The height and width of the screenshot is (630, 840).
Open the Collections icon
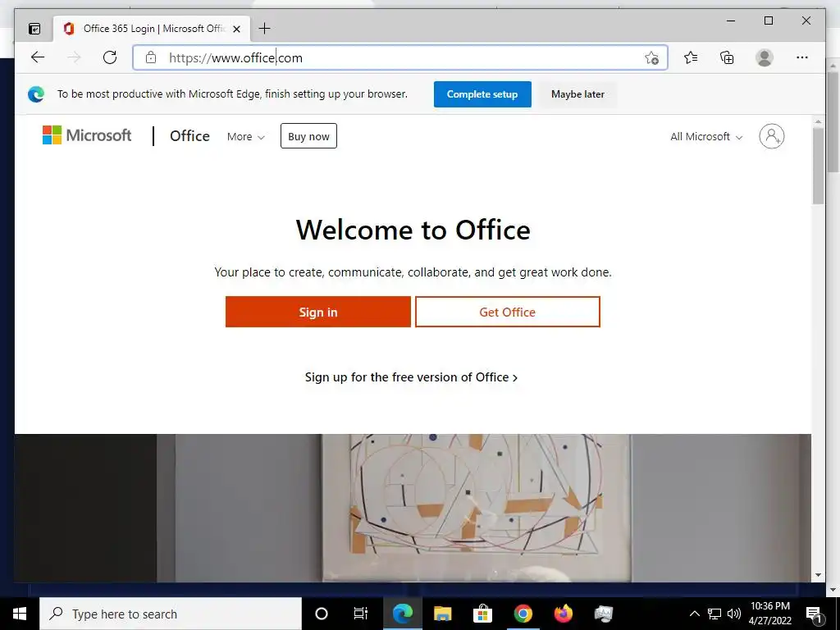coord(727,57)
